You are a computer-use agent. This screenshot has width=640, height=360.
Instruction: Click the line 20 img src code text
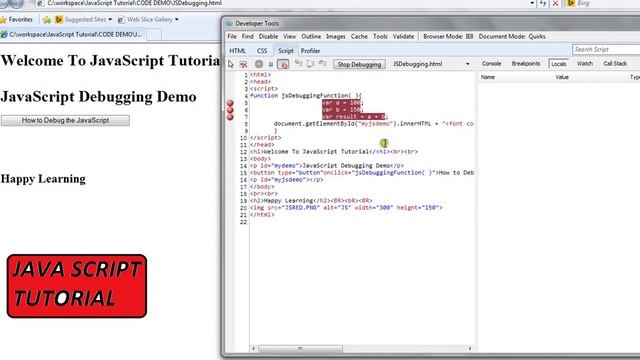[x=346, y=208]
